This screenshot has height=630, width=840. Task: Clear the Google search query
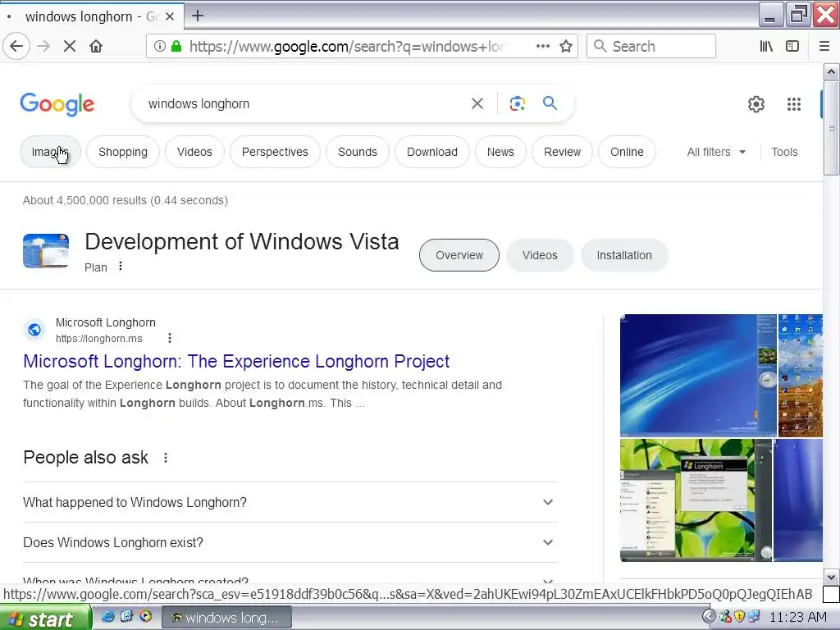tap(477, 103)
